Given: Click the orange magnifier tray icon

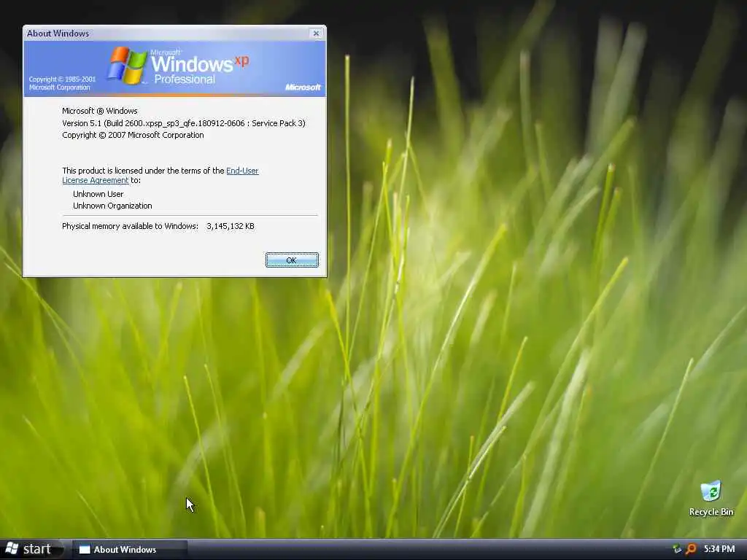Looking at the screenshot, I should click(691, 549).
